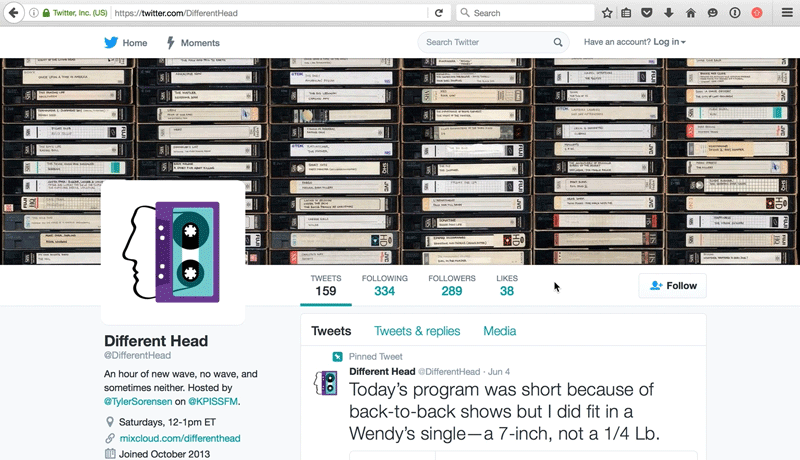Click the browser URL address bar
The height and width of the screenshot is (460, 800).
coord(269,13)
